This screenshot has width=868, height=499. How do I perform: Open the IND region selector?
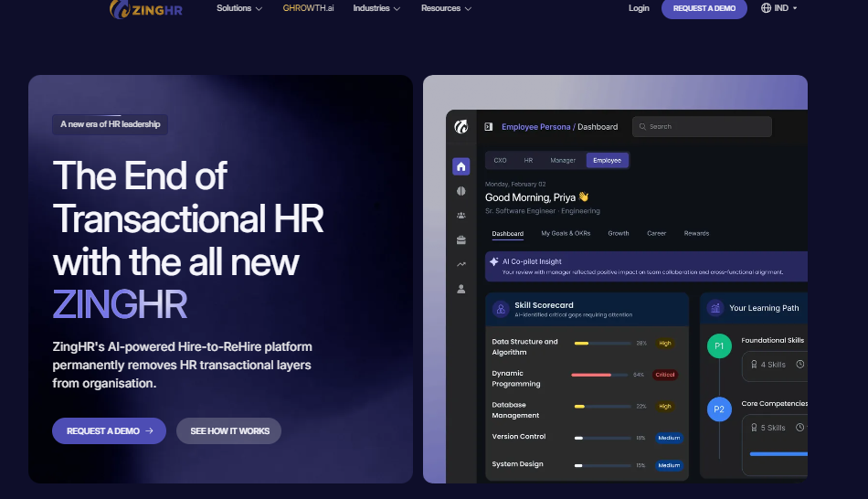[778, 8]
